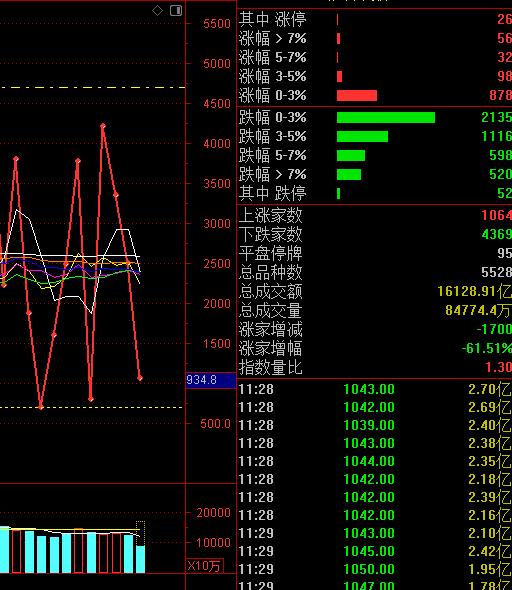The width and height of the screenshot is (512, 590).
Task: Select the tick row with amount 2.39亿
Action: (375, 497)
